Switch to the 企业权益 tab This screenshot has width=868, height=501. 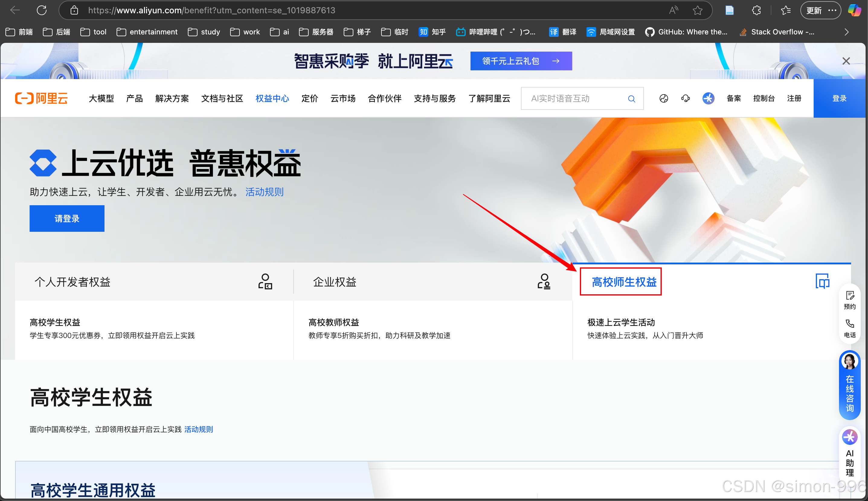click(x=433, y=282)
